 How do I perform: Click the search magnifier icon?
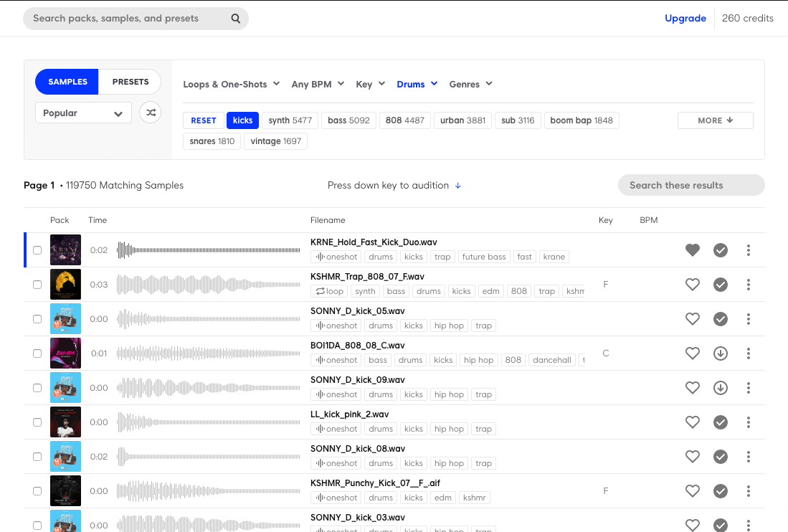(236, 19)
